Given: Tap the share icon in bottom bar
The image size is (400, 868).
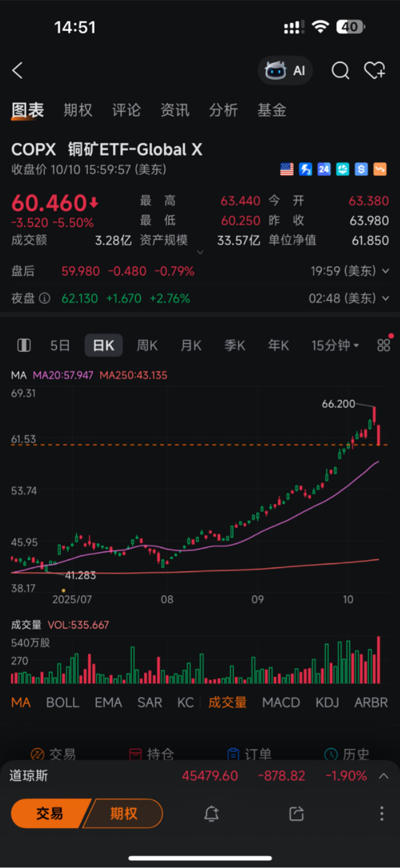Looking at the screenshot, I should [296, 813].
